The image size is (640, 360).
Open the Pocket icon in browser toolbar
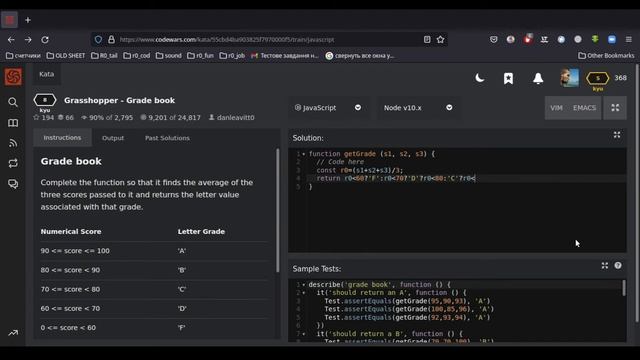click(x=493, y=40)
